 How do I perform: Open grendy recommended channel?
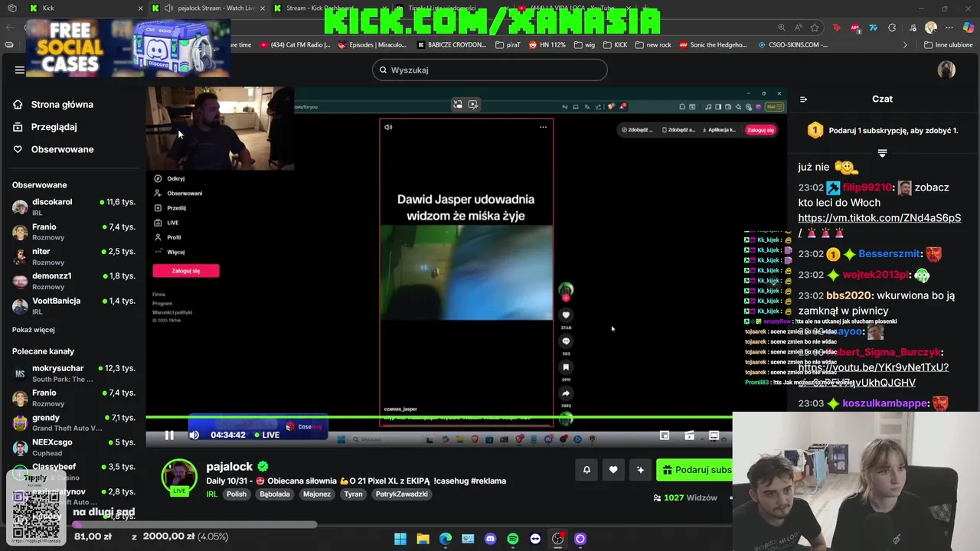click(73, 422)
